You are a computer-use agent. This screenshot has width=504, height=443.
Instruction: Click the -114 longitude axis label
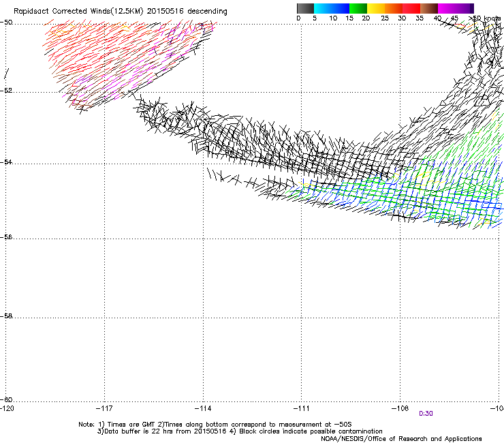tap(203, 408)
